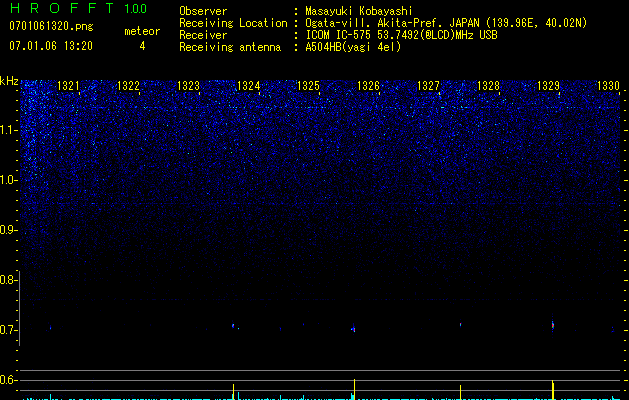Click the 1330 time axis label
This screenshot has height=400, width=629.
(609, 86)
